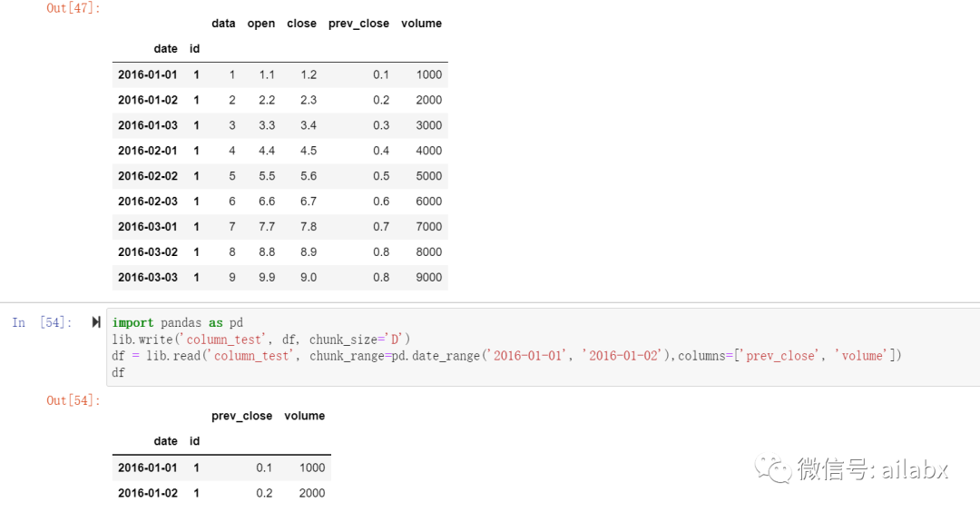The height and width of the screenshot is (512, 980).
Task: Click 'volume' header in the Out[54] table
Action: [304, 417]
